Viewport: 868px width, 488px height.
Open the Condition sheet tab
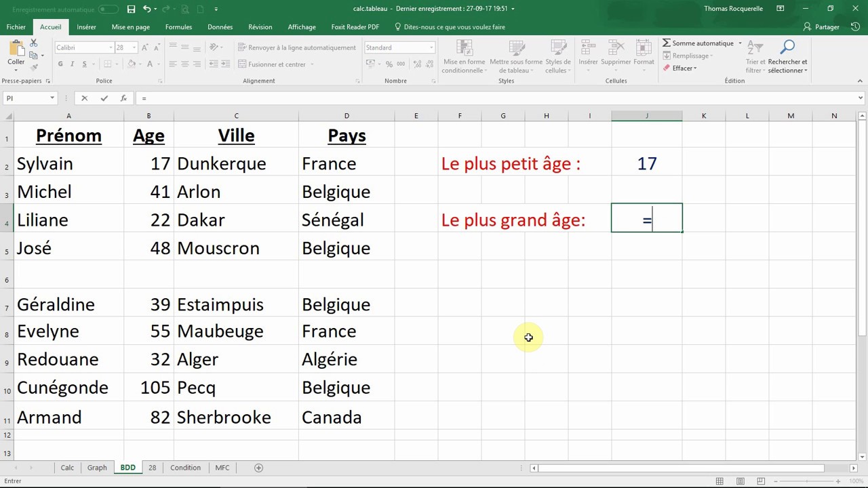click(185, 468)
